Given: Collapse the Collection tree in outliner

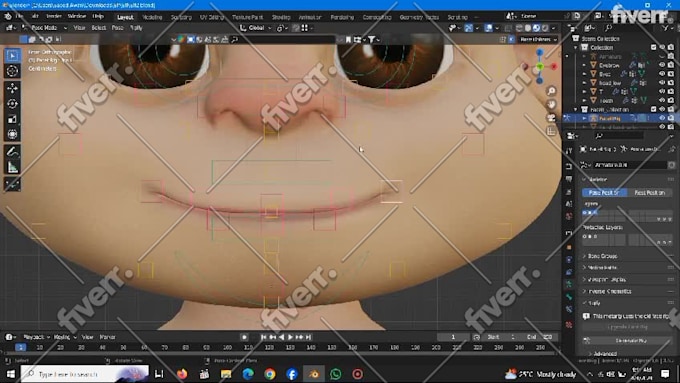Looking at the screenshot, I should pyautogui.click(x=576, y=47).
